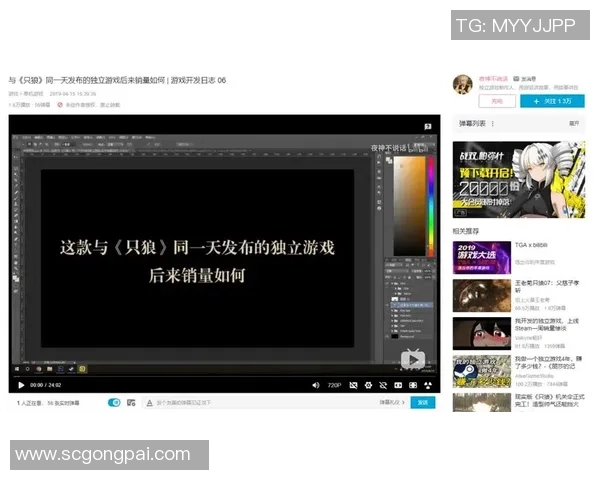Image resolution: width=600 pixels, height=480 pixels.
Task: Toggle the danmaku on/off switch
Action: pos(114,403)
